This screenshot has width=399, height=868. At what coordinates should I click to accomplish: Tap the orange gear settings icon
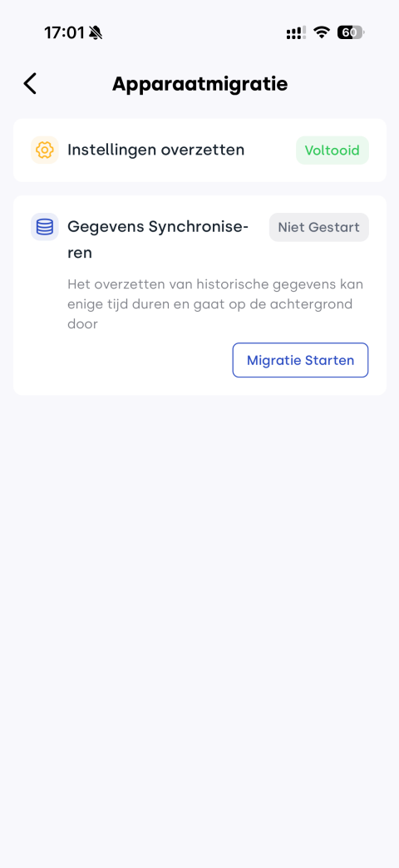coord(45,150)
